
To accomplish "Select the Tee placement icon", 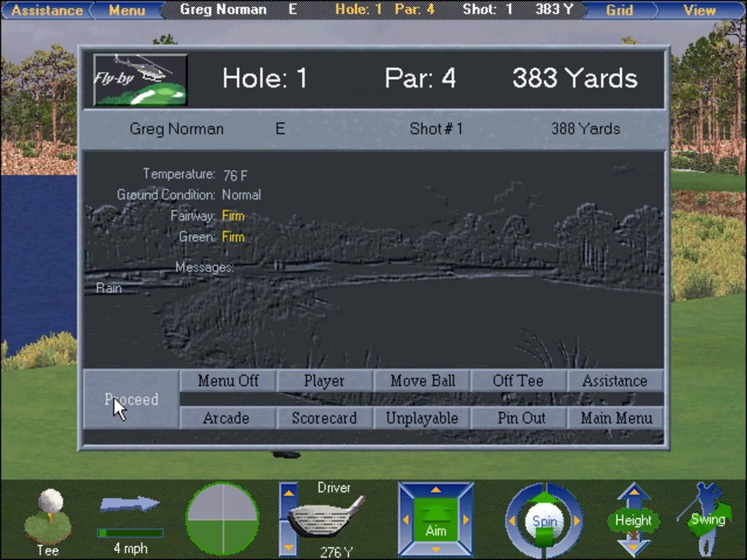I will pyautogui.click(x=48, y=513).
